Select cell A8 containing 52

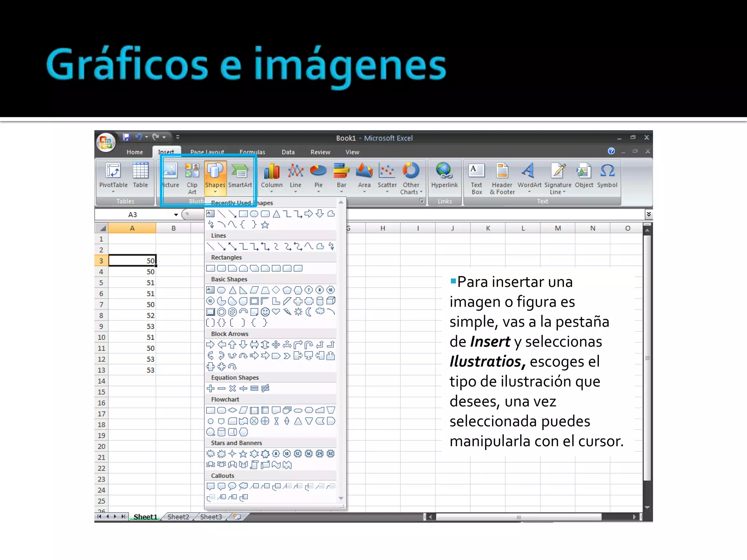132,315
